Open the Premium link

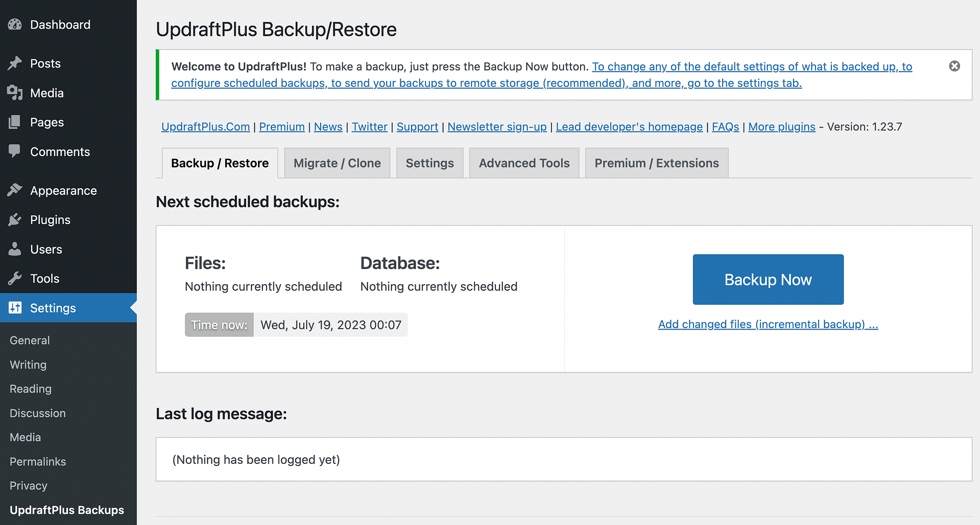tap(282, 127)
